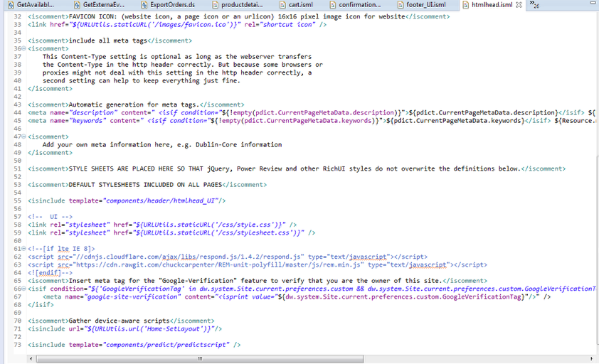This screenshot has width=599, height=364.
Task: Click the horizontal scrollbar thumb
Action: coord(200,358)
